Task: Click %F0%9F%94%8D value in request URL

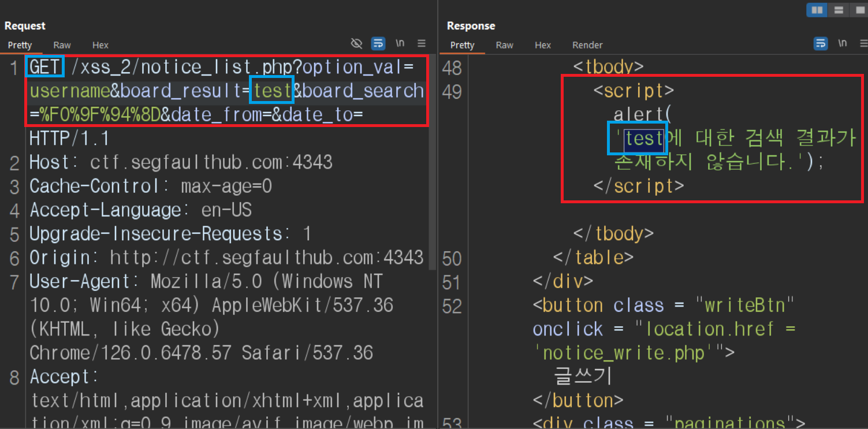Action: [100, 115]
